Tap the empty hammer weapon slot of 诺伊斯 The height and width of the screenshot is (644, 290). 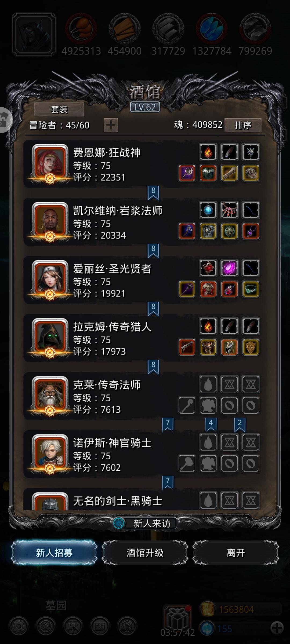tap(187, 463)
